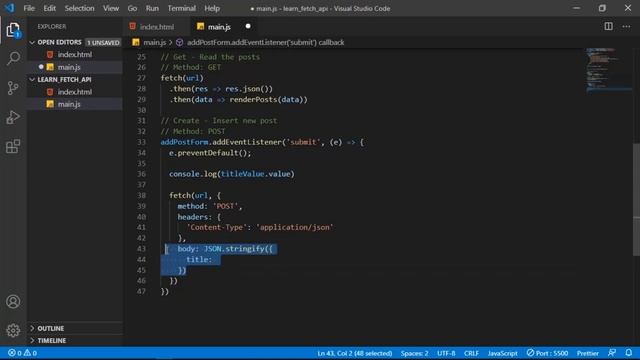This screenshot has width=640, height=360.
Task: Open the Search view icon
Action: click(13, 58)
